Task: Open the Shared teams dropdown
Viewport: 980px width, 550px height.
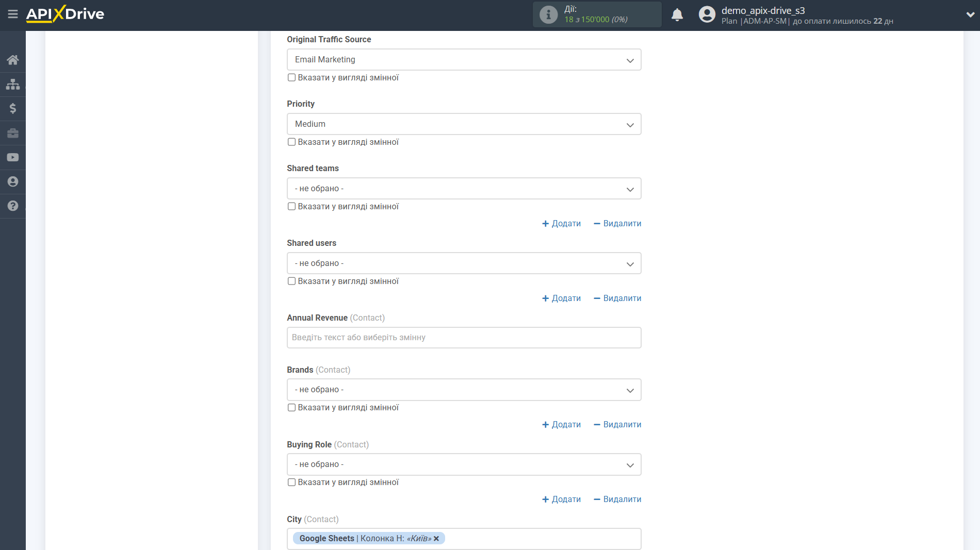Action: click(x=464, y=189)
